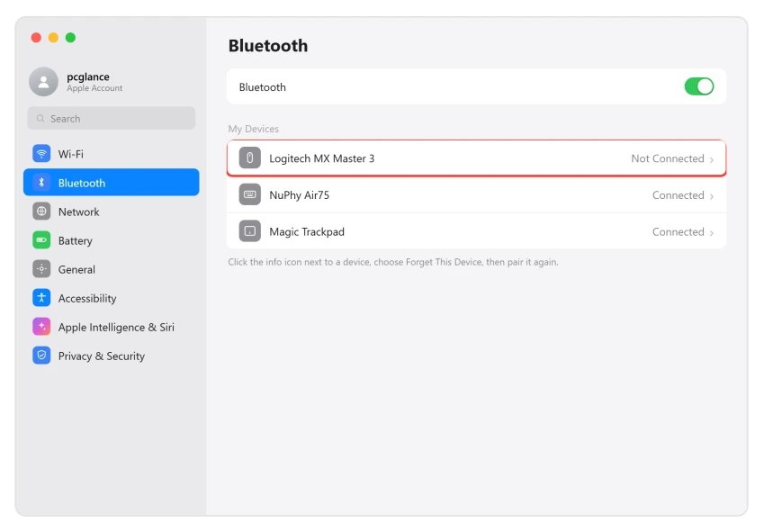Image resolution: width=764 pixels, height=532 pixels.
Task: Zoom the window with green button
Action: click(71, 38)
